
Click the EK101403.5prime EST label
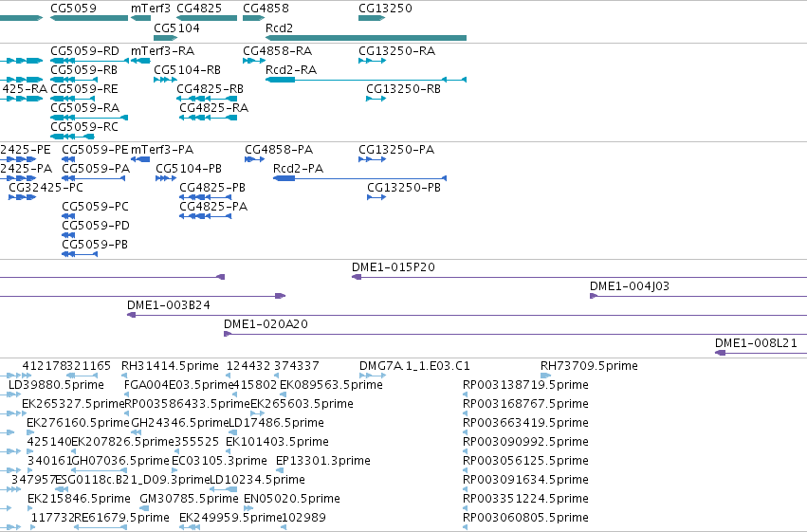coord(277,443)
